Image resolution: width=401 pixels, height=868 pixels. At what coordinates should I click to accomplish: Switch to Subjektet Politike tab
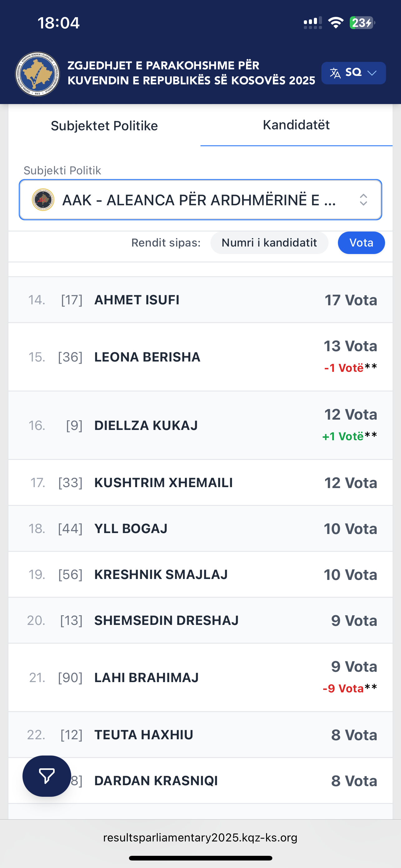pos(104,126)
